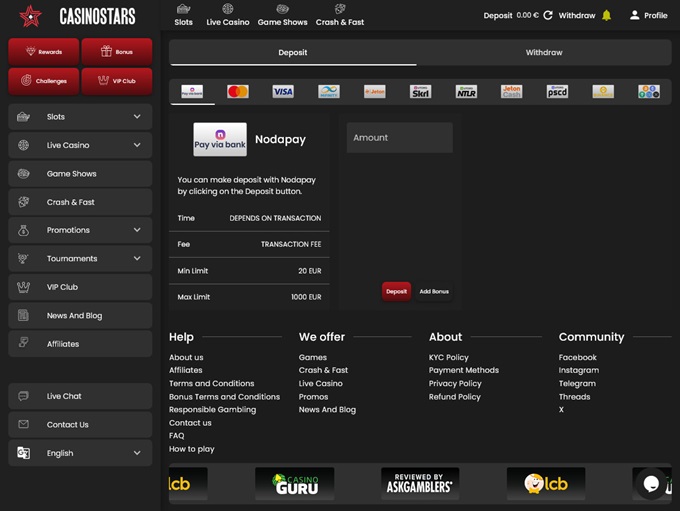Open the chat bubble widget
The image size is (680, 511).
[651, 484]
